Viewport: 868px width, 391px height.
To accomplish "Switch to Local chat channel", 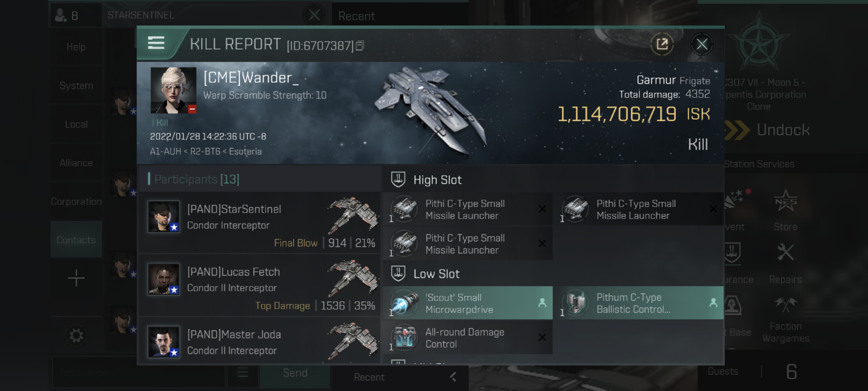I will 76,124.
